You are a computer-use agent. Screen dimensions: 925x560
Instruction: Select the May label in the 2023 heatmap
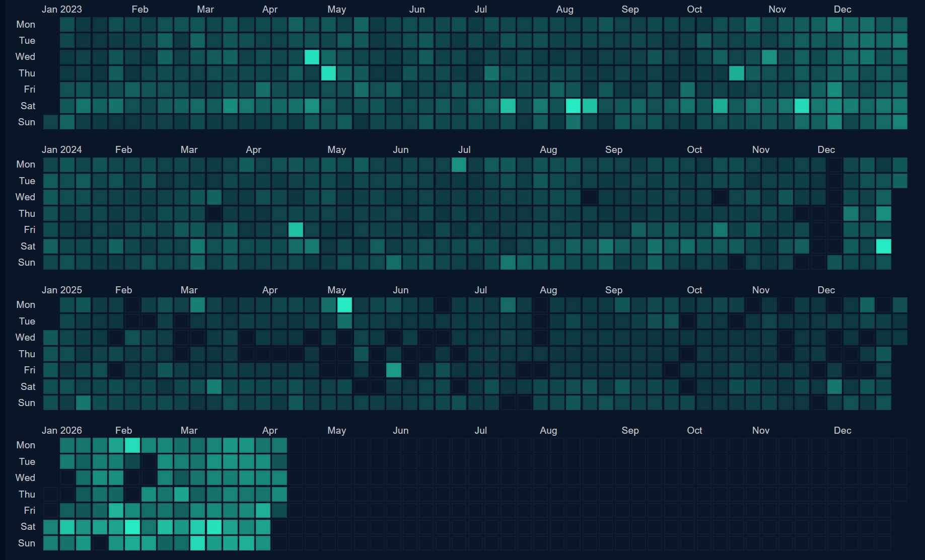tap(337, 9)
